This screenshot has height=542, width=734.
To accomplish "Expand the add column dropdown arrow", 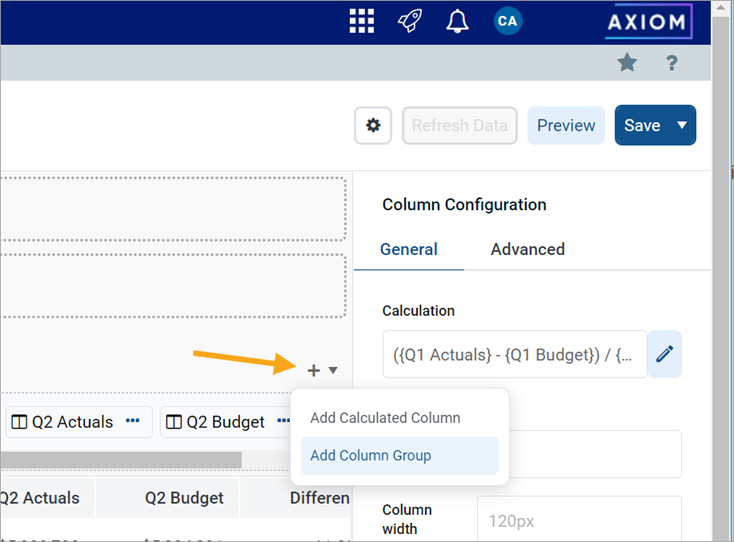I will click(x=333, y=370).
